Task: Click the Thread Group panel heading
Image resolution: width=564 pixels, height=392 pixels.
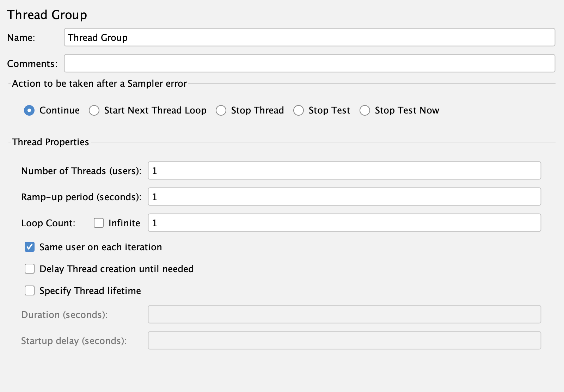Action: coord(47,15)
